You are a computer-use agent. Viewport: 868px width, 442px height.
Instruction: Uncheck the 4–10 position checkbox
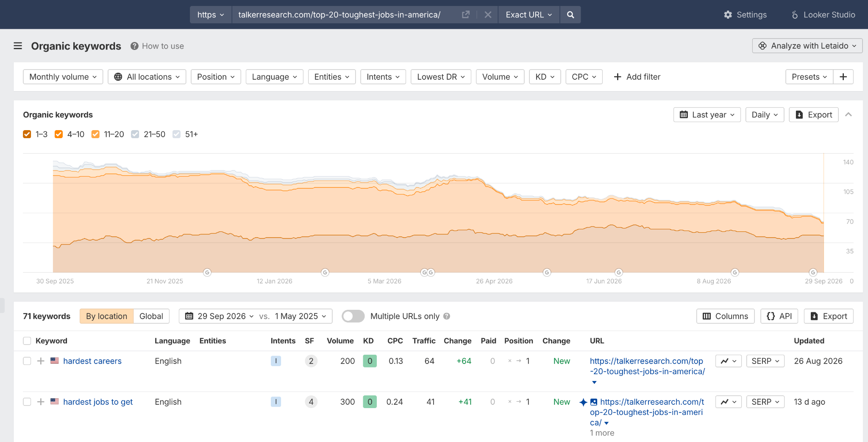(x=59, y=134)
